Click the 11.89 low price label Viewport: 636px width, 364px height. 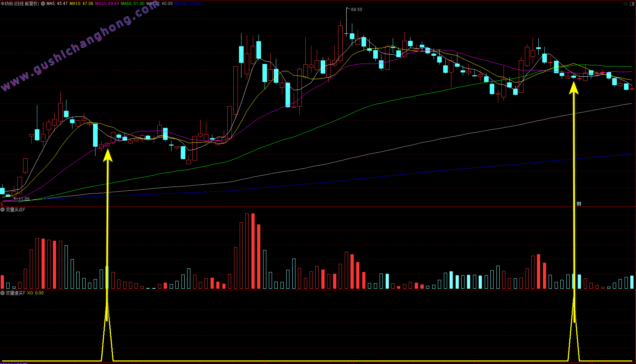pyautogui.click(x=24, y=199)
